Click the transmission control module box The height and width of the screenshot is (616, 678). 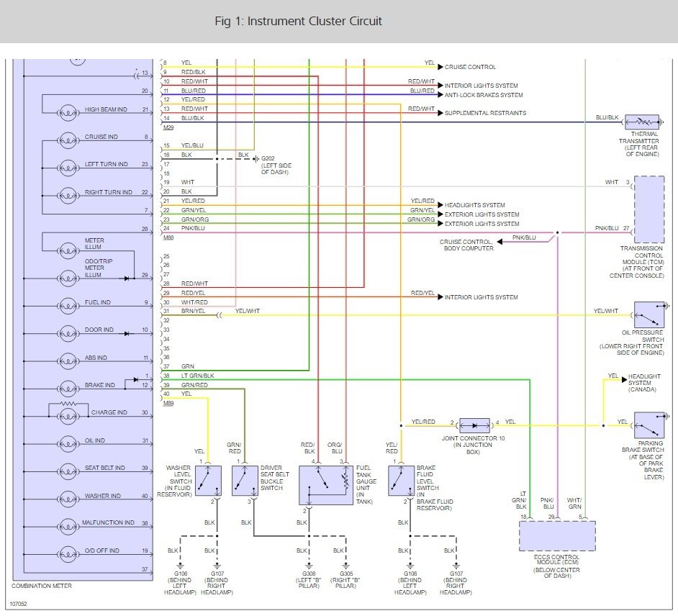click(649, 209)
